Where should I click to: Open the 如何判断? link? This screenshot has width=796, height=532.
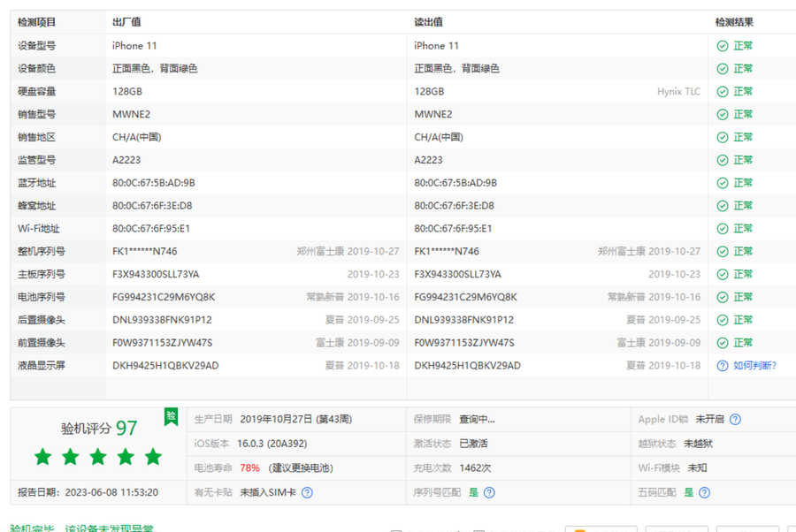(x=755, y=366)
